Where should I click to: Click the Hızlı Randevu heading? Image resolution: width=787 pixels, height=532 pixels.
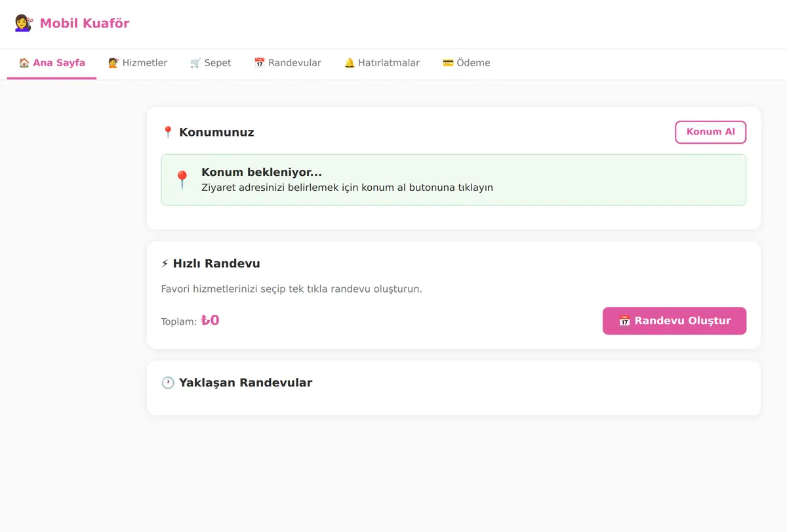coord(211,264)
